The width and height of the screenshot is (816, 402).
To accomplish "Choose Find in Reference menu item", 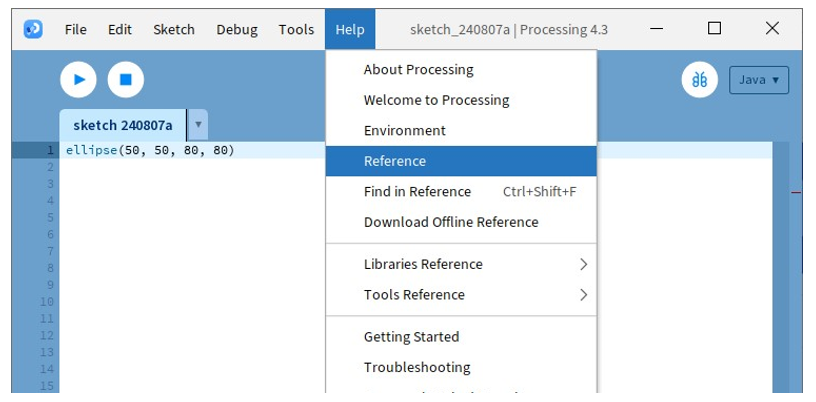I will pos(461,192).
